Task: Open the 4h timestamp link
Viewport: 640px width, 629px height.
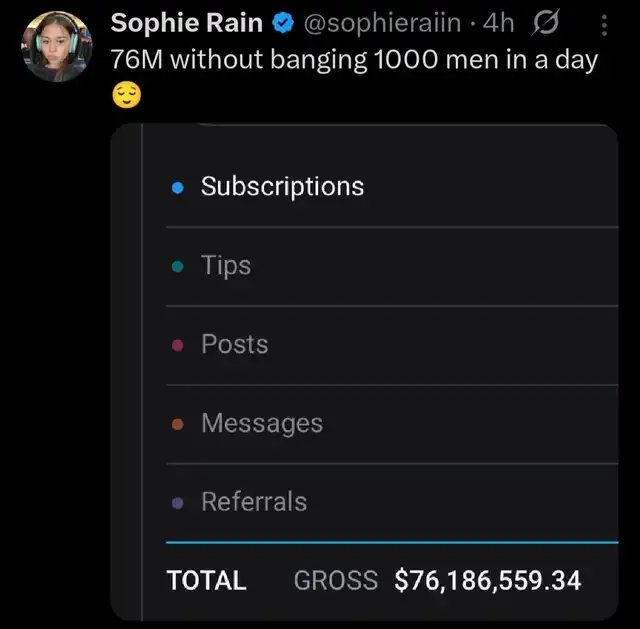Action: coord(498,23)
